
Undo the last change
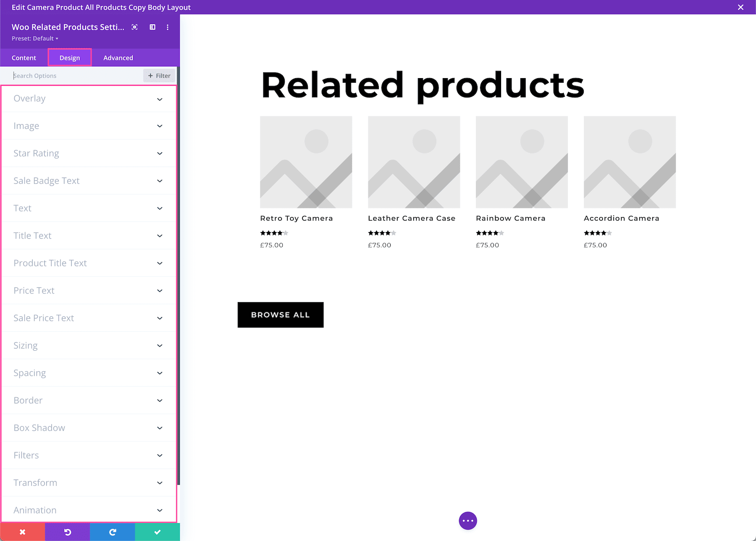pos(67,532)
